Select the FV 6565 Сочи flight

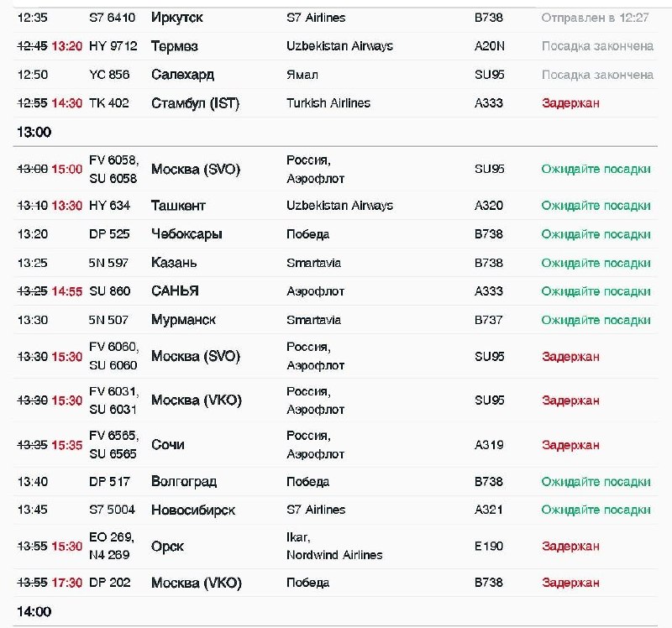point(335,445)
